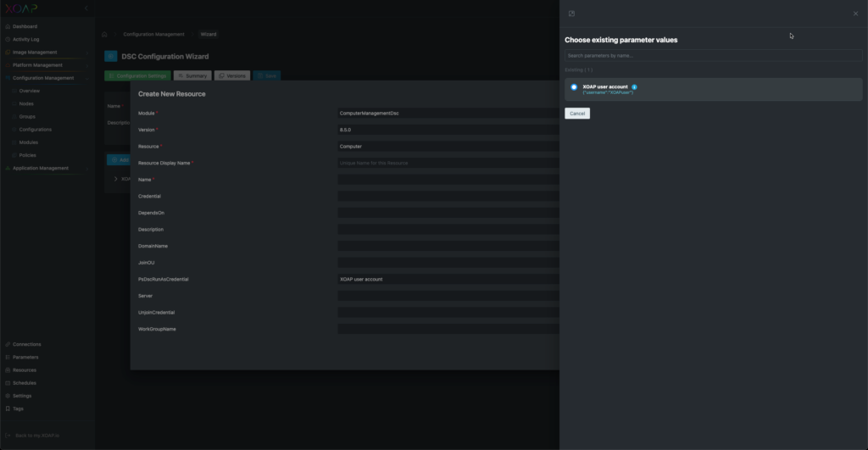Click the Parameters icon in sidebar
868x450 pixels.
[8, 357]
